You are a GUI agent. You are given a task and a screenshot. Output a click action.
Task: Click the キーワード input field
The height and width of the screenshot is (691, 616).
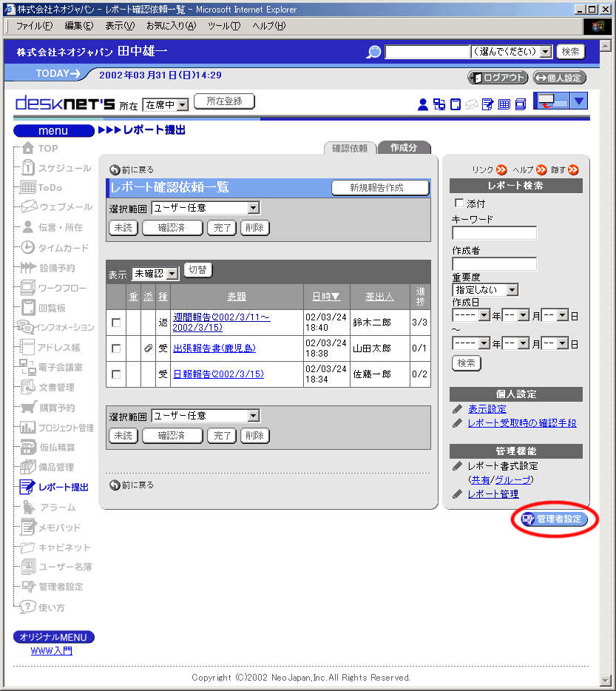[x=494, y=233]
